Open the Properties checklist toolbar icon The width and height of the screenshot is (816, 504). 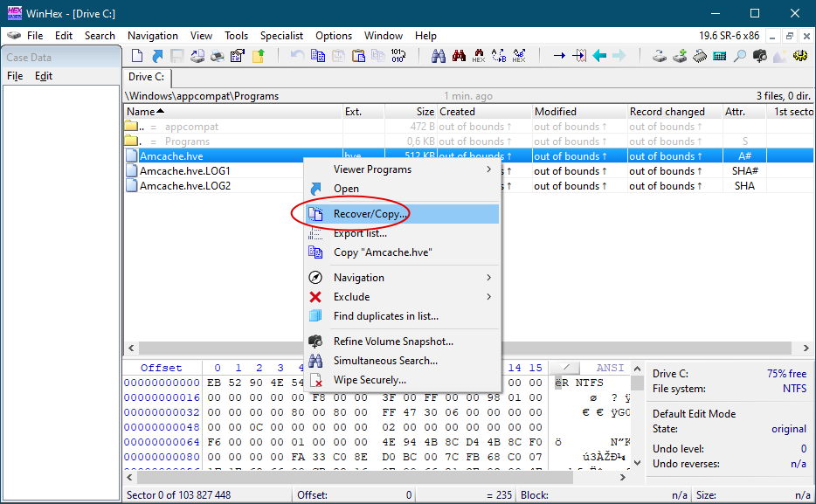pyautogui.click(x=238, y=56)
